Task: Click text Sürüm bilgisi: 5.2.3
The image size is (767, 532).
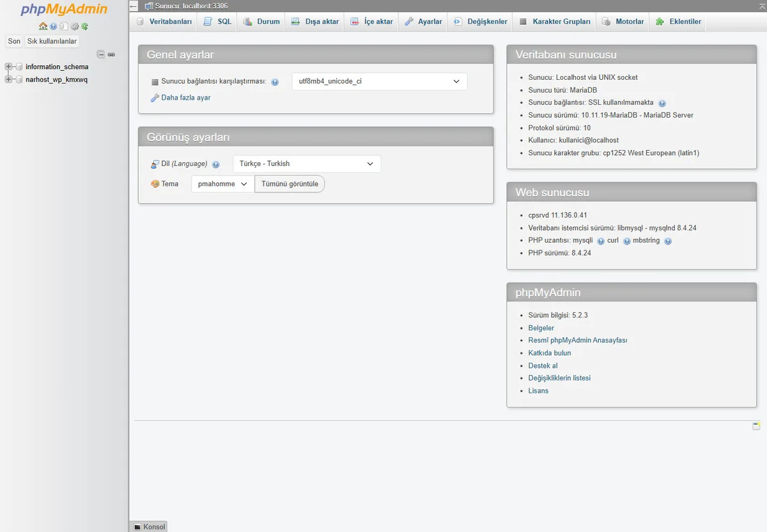Action: [558, 315]
